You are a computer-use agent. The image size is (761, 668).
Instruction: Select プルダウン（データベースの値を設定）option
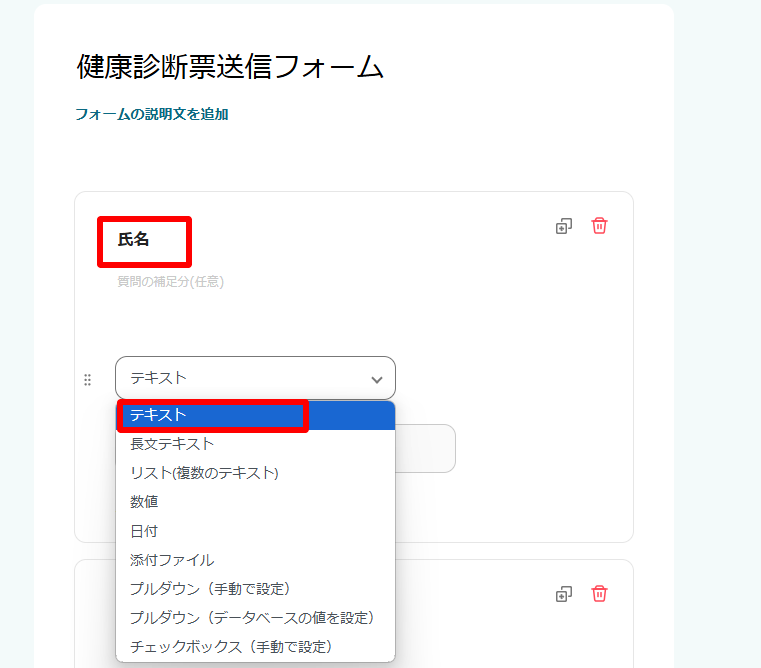[255, 618]
